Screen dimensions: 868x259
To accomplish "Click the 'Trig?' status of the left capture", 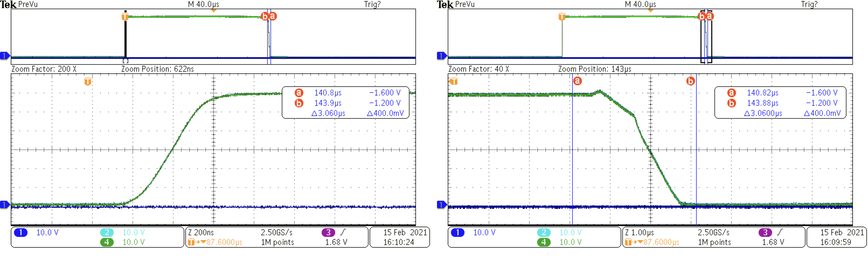I will pos(372,4).
